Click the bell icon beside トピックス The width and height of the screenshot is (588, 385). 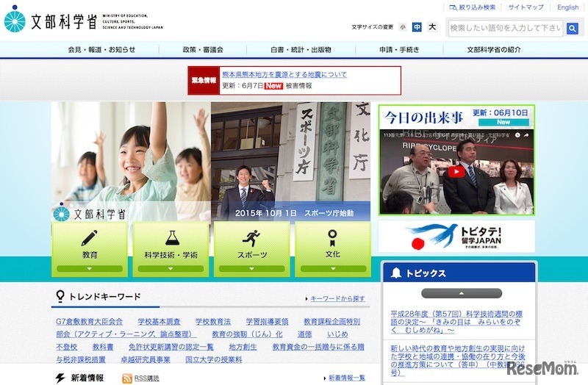pos(395,273)
